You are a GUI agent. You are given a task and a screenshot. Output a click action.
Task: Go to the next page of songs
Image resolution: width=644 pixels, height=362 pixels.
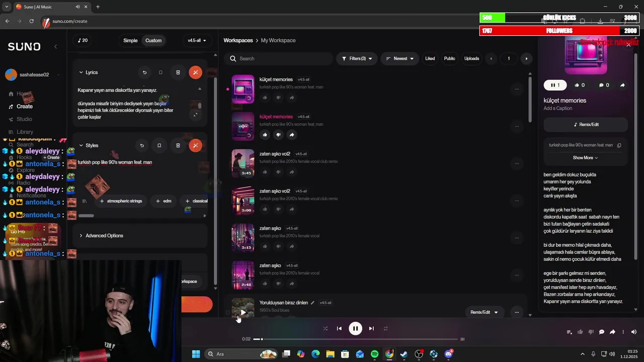(526, 59)
